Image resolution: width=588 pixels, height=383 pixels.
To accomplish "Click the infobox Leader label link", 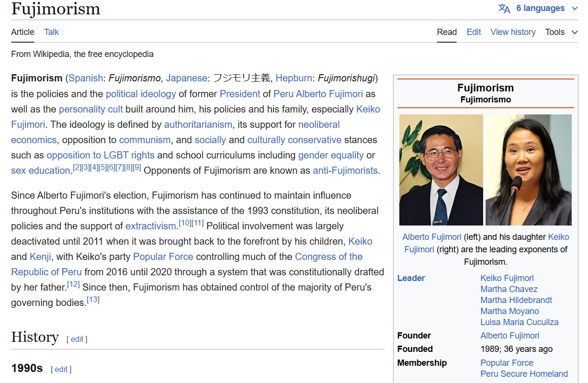I will point(411,278).
